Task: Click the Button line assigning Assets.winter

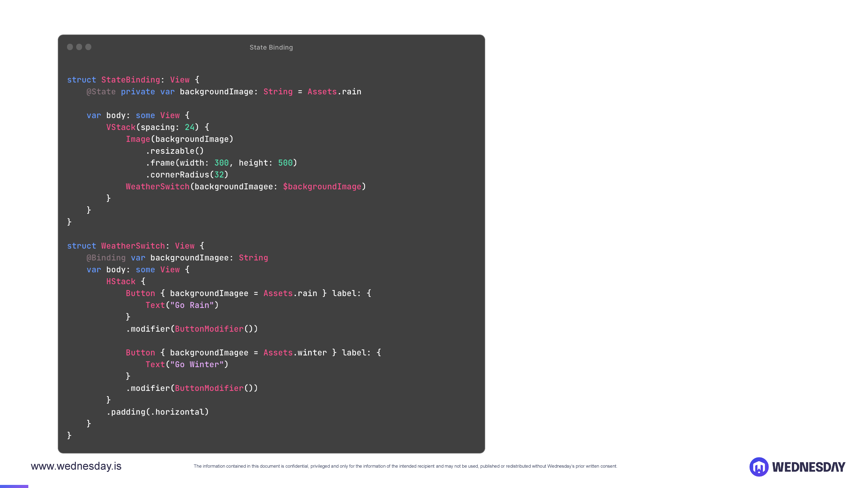Action: [253, 353]
